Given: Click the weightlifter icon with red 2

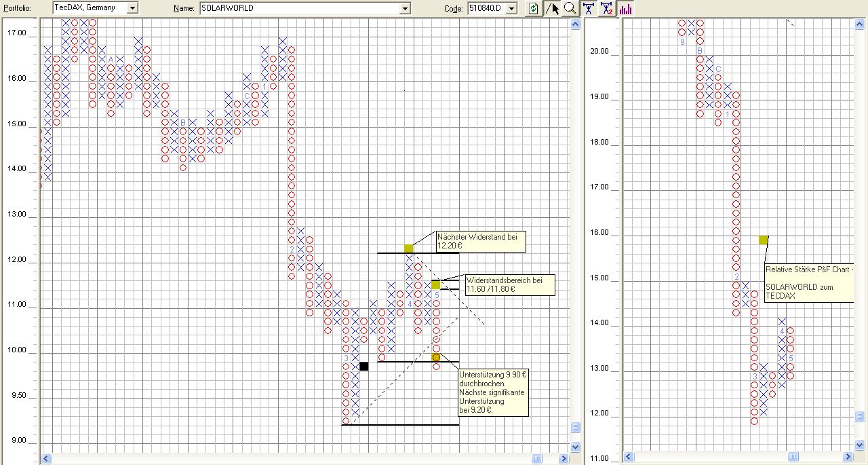Looking at the screenshot, I should (606, 8).
